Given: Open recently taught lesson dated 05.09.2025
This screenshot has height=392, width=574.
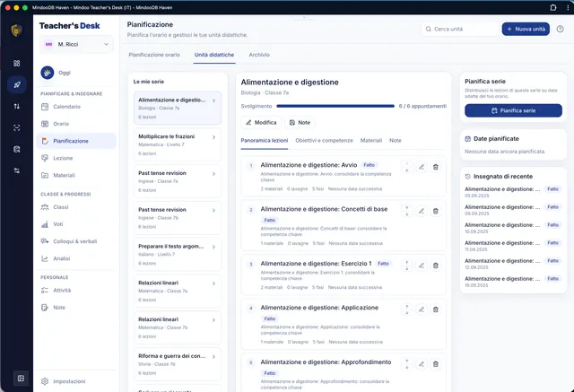Looking at the screenshot, I should [512, 192].
